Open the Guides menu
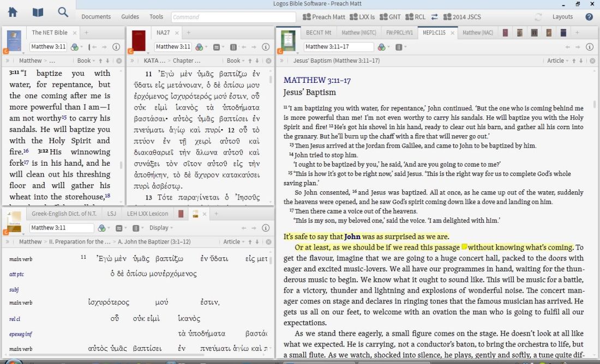The height and width of the screenshot is (364, 600). coord(130,17)
